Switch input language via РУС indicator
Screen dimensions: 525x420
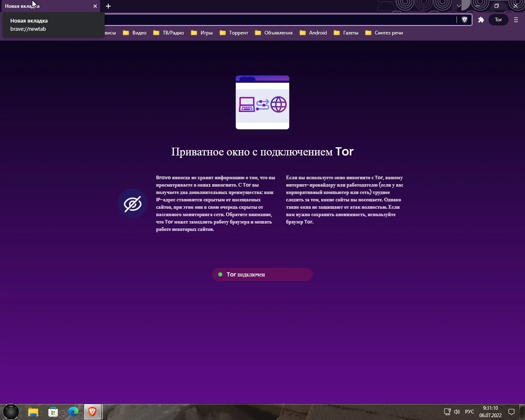point(470,412)
